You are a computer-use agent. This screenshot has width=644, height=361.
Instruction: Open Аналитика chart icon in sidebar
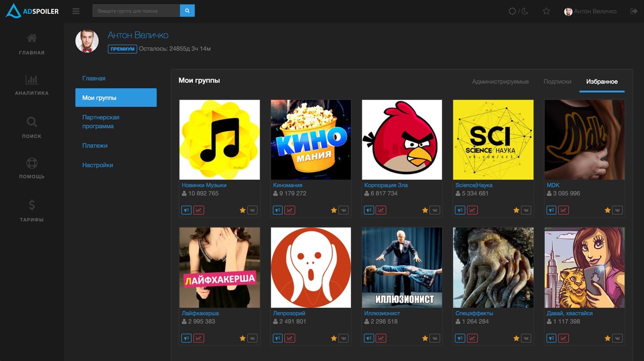click(32, 79)
